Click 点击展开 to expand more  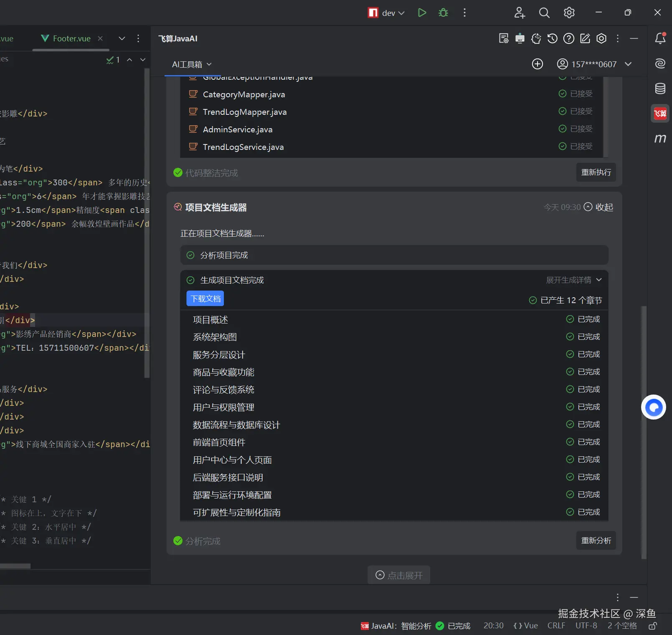pos(399,575)
